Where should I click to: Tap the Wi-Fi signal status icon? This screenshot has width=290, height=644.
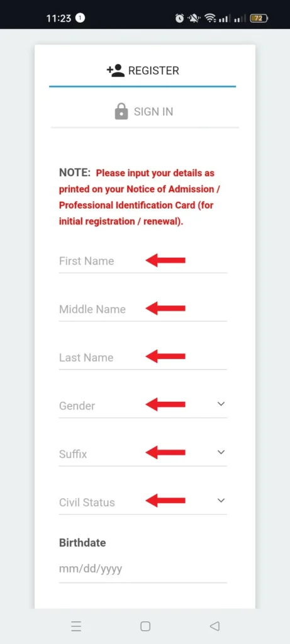click(210, 18)
